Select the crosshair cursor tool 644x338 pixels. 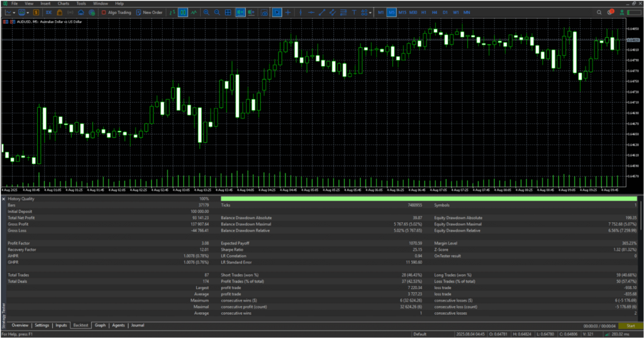(x=288, y=12)
